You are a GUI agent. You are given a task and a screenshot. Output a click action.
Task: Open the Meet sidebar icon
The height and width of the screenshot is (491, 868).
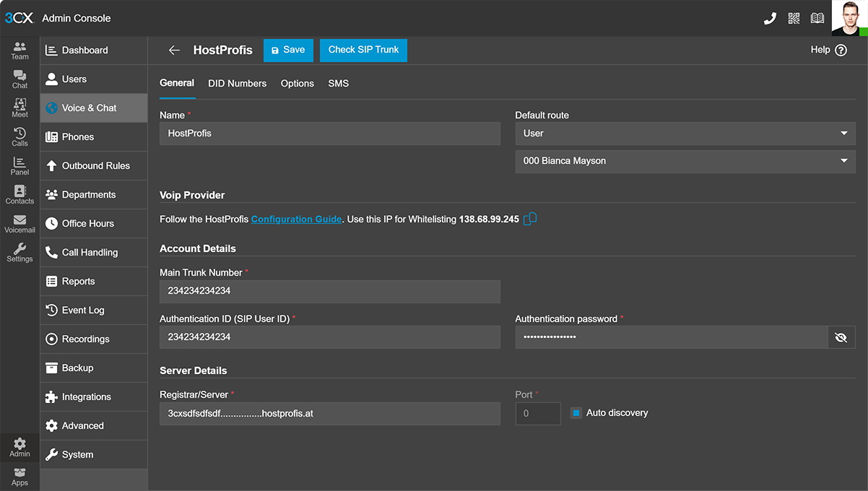click(19, 108)
